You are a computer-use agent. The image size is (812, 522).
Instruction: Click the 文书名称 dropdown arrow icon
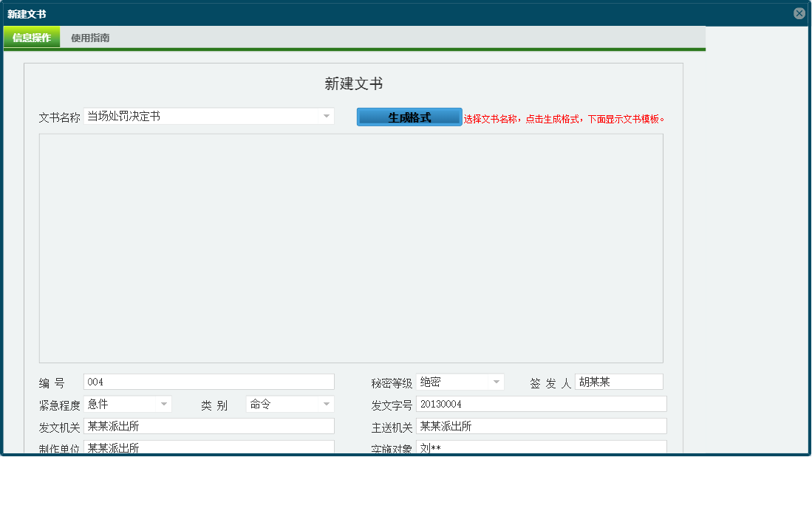(x=327, y=116)
